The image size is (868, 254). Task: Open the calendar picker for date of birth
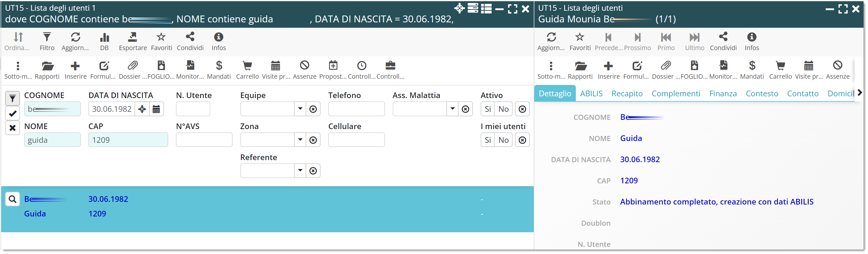pyautogui.click(x=156, y=109)
